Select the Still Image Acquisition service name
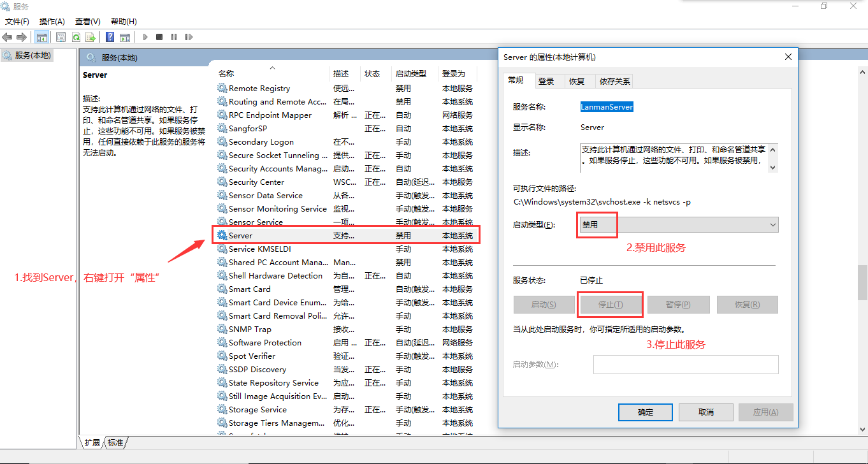Viewport: 868px width, 464px height. tap(278, 396)
